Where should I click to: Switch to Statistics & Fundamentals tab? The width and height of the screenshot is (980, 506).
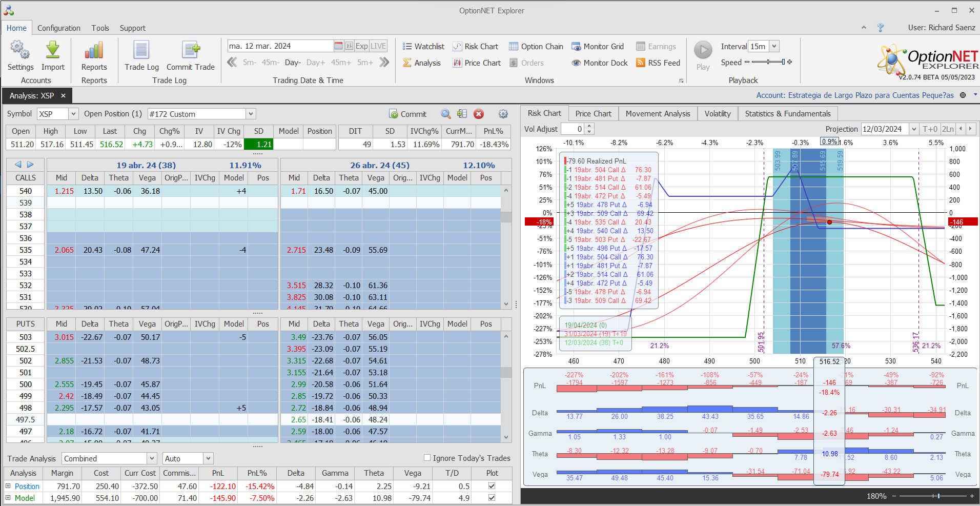(x=788, y=113)
